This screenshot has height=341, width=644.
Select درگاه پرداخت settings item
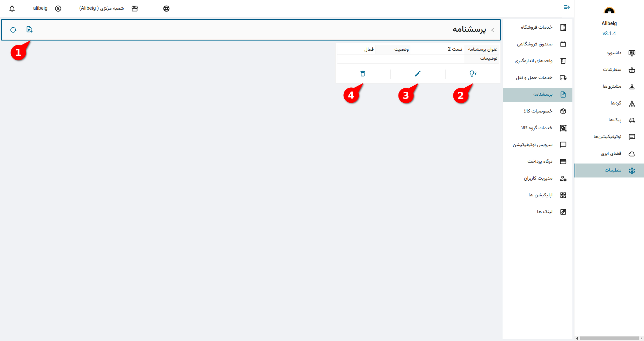pyautogui.click(x=540, y=161)
